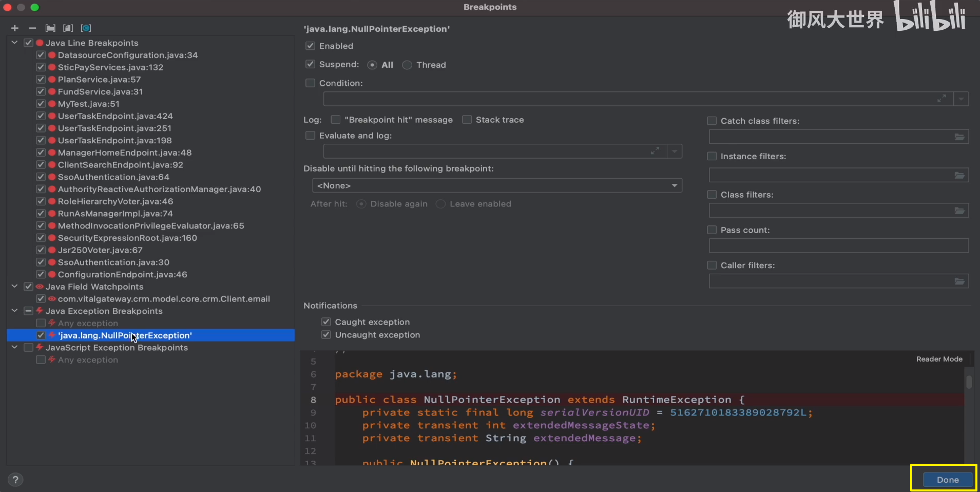
Task: Enable the Pass count checkbox
Action: pyautogui.click(x=712, y=230)
